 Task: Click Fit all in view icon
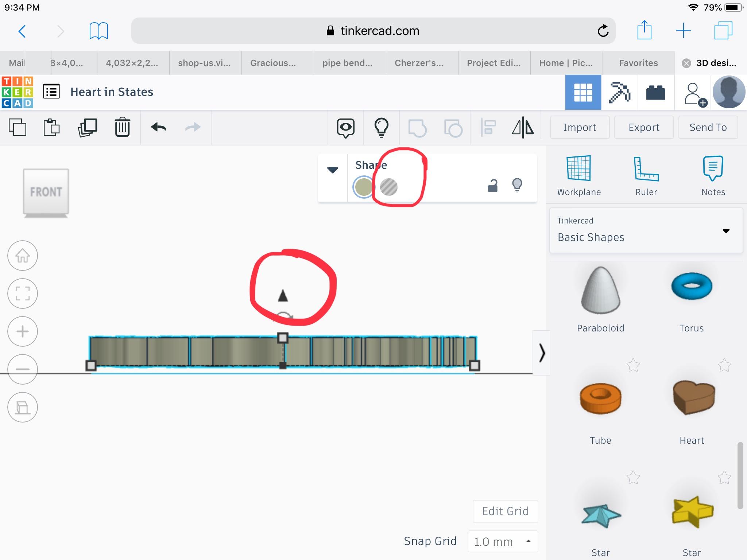click(23, 293)
